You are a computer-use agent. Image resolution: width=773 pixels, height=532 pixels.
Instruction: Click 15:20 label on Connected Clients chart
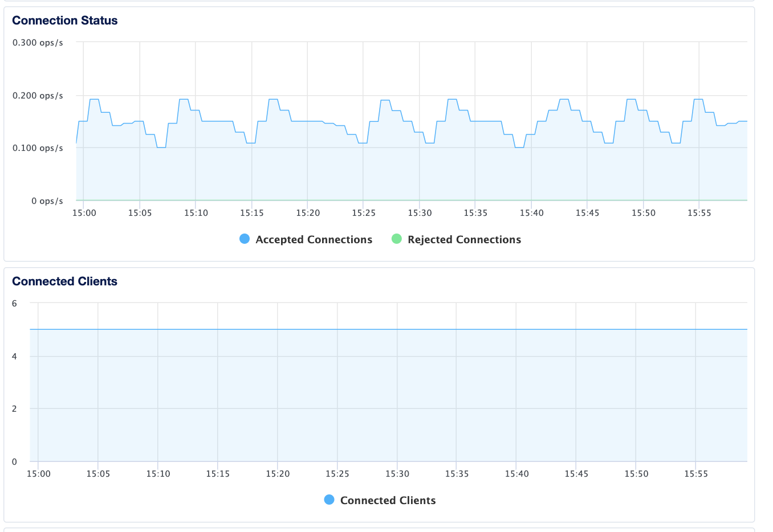tap(278, 474)
